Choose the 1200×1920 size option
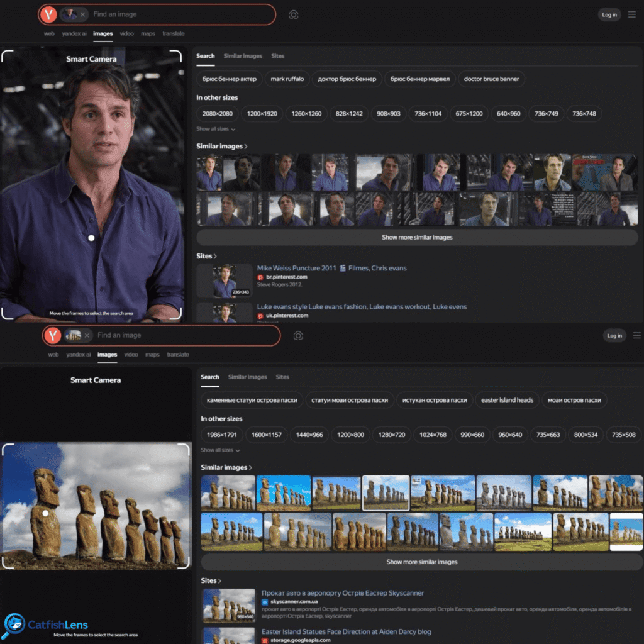Viewport: 644px width, 644px height. [262, 114]
